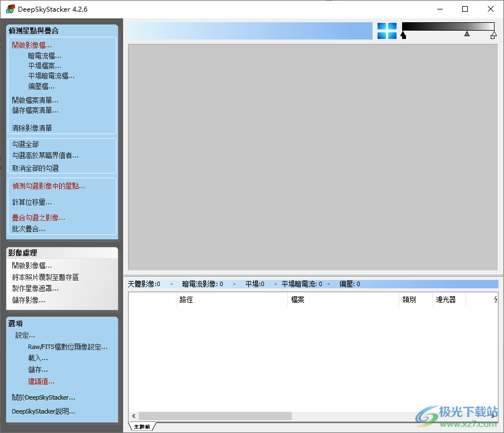
Task: Clear the image list via 清除影像清單
Action: pos(32,128)
